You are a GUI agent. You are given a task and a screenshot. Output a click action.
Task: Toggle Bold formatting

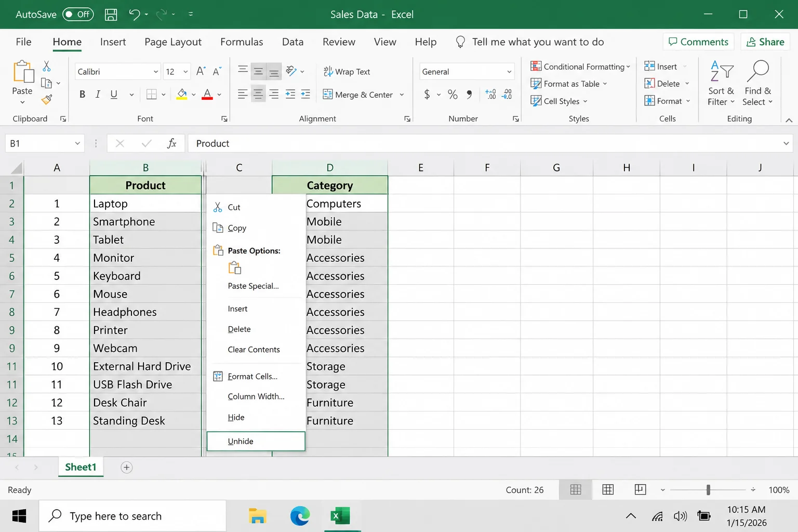[82, 94]
